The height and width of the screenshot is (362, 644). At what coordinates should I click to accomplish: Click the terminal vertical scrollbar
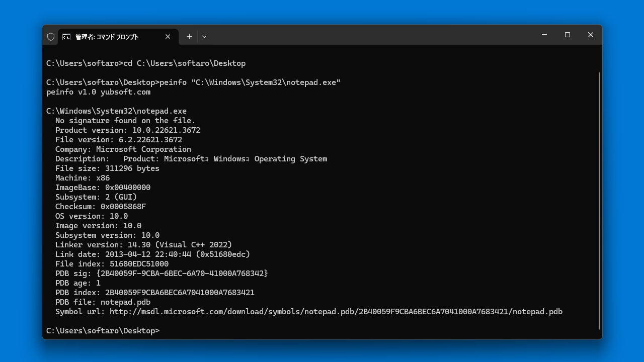tap(599, 201)
